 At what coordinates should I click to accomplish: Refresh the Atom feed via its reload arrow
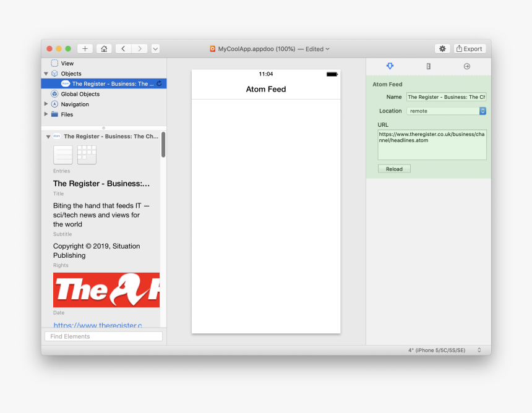point(160,83)
